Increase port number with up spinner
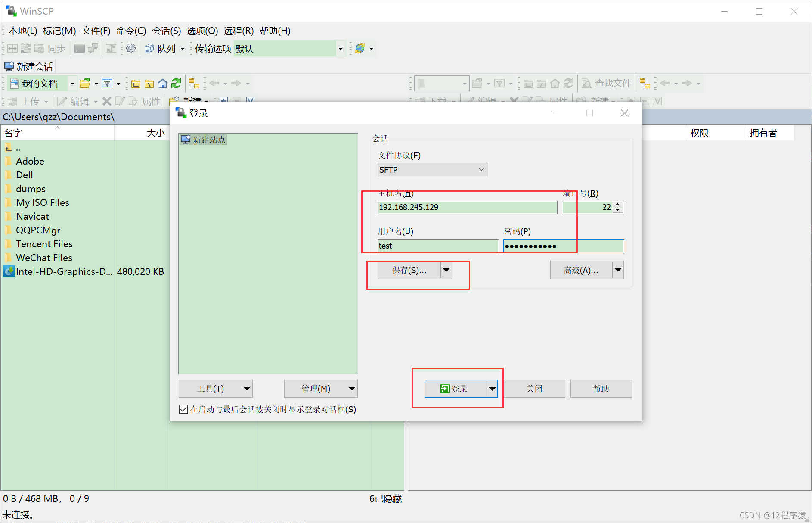Screen dimensions: 812x523 (618, 204)
